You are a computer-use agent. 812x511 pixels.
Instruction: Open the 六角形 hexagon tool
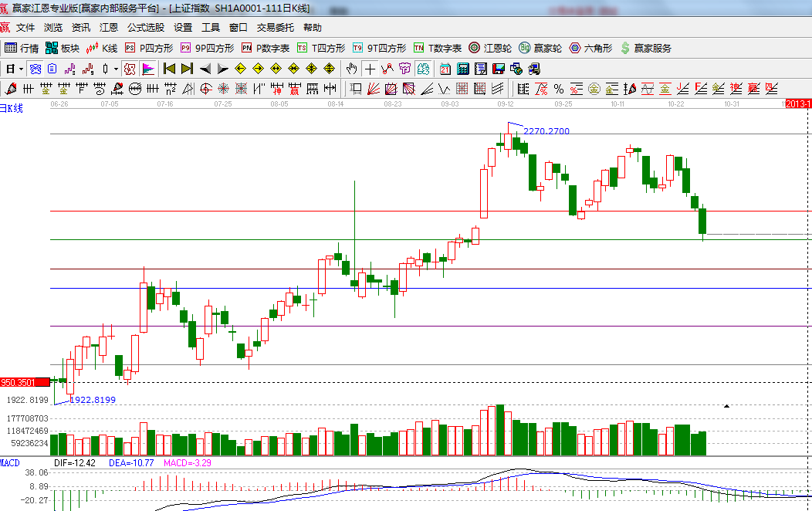click(590, 48)
